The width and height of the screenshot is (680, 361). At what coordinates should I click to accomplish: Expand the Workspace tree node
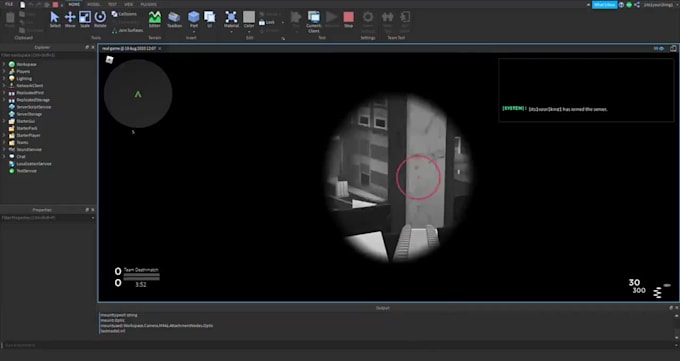4,64
